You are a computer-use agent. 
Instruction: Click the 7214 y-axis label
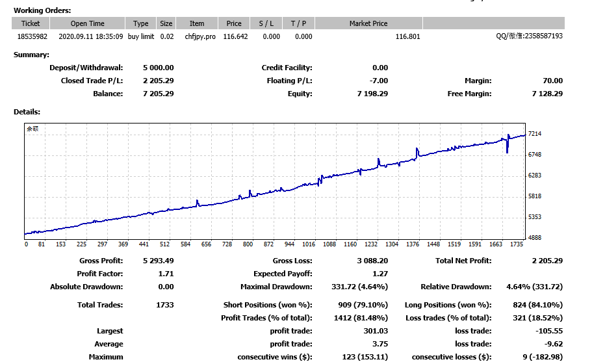[535, 133]
